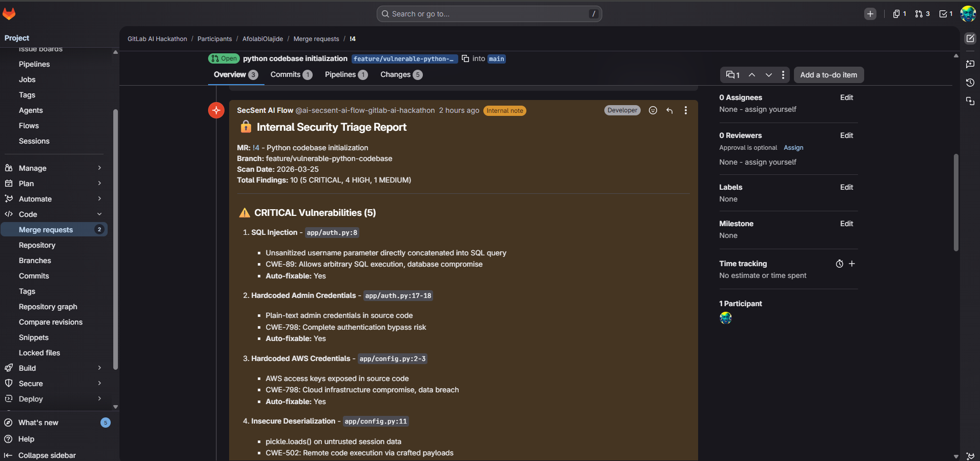Edit Milestone
The image size is (980, 461).
coord(847,224)
